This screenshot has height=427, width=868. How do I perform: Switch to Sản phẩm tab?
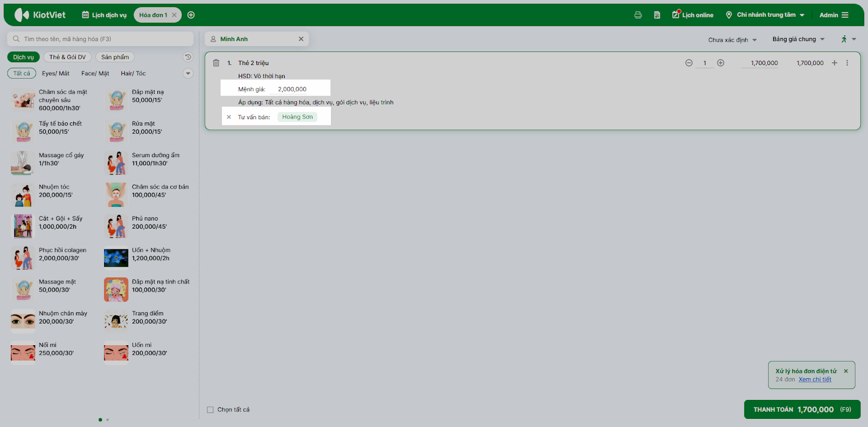pos(115,57)
